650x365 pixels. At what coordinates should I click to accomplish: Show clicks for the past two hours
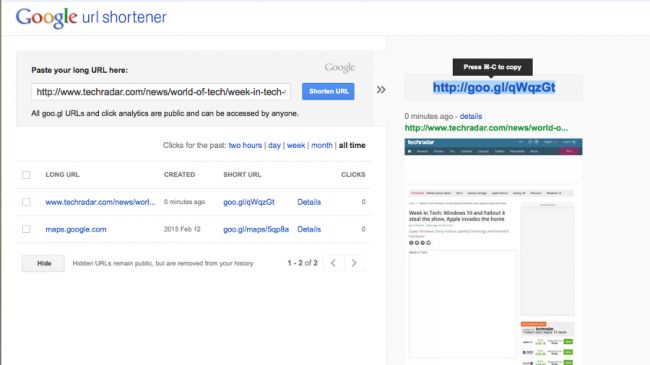245,145
